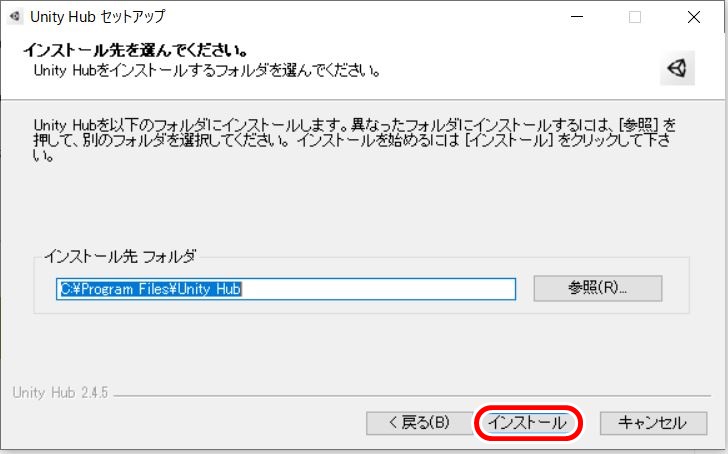Click the インストール button to start installing
The height and width of the screenshot is (454, 728).
point(528,423)
